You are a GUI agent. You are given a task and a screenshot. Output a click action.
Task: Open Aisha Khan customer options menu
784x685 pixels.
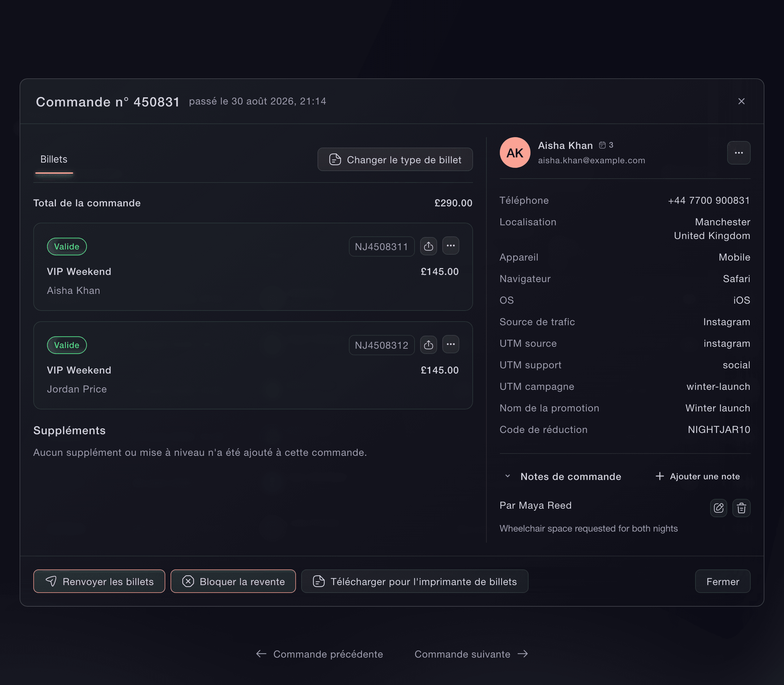(739, 153)
